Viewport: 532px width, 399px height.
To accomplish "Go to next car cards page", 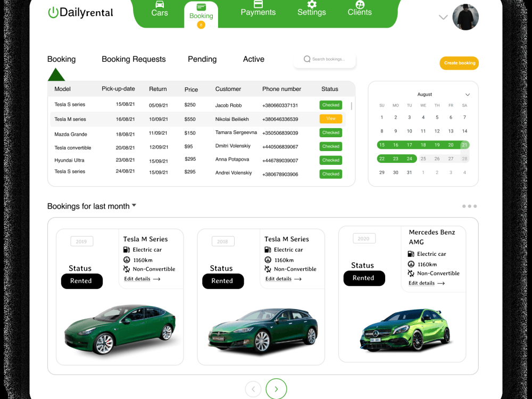I will 276,389.
